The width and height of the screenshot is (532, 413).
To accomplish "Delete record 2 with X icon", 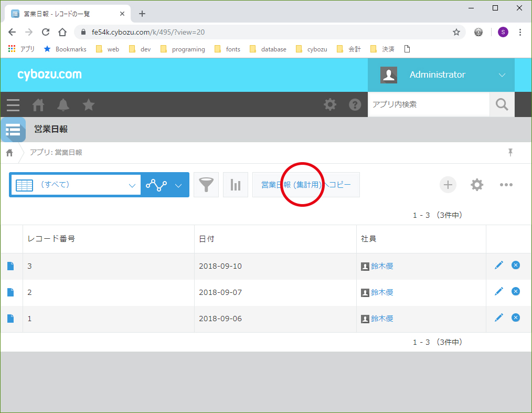I will coord(516,291).
